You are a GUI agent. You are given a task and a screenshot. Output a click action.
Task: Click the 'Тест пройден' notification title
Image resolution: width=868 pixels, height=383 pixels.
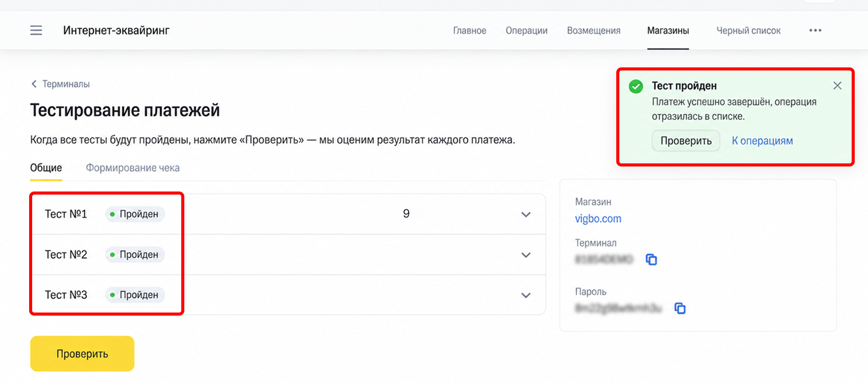click(684, 86)
